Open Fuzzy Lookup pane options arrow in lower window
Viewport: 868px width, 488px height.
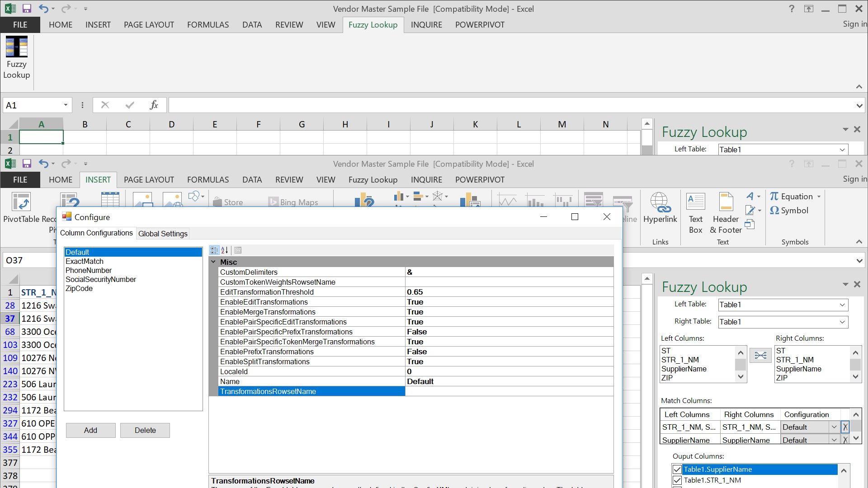(x=845, y=284)
